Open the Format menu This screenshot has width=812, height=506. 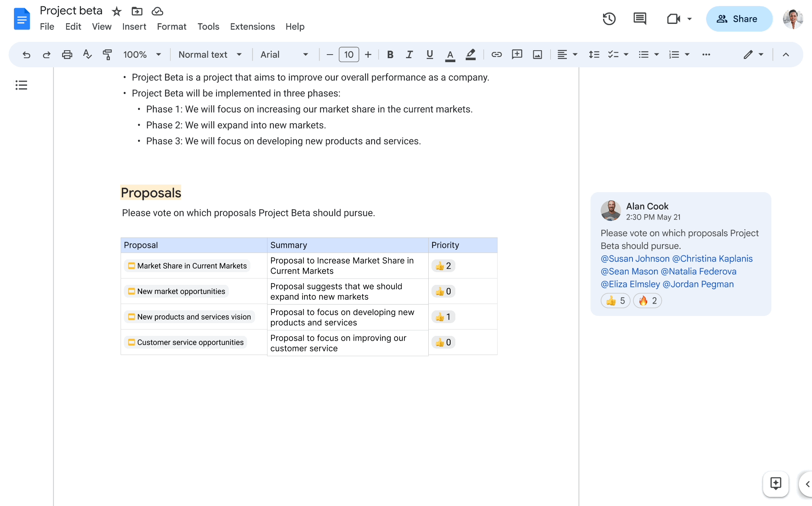170,26
